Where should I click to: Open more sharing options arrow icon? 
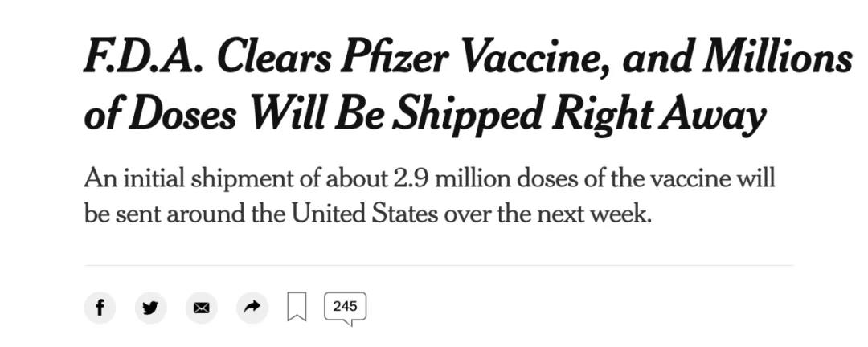click(x=252, y=307)
